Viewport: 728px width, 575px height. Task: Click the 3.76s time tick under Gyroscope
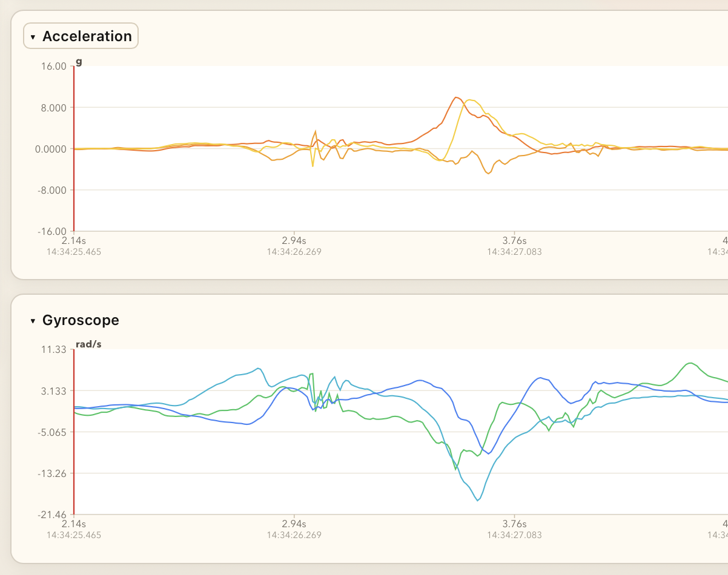[514, 524]
